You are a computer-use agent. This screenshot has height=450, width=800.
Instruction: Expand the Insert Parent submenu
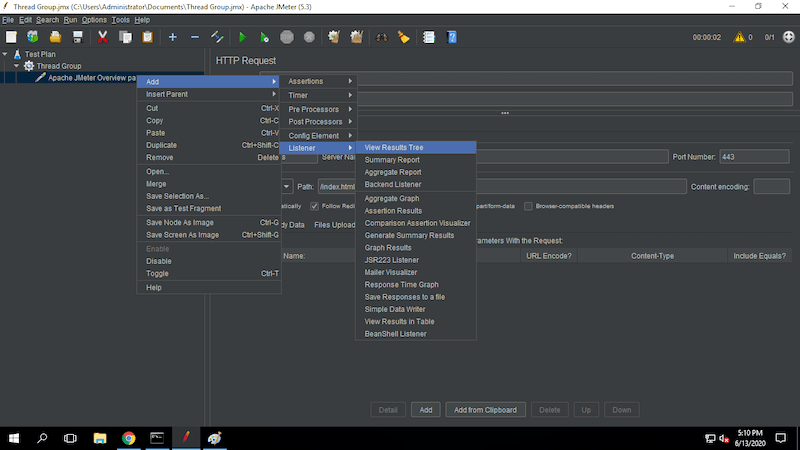[x=209, y=94]
